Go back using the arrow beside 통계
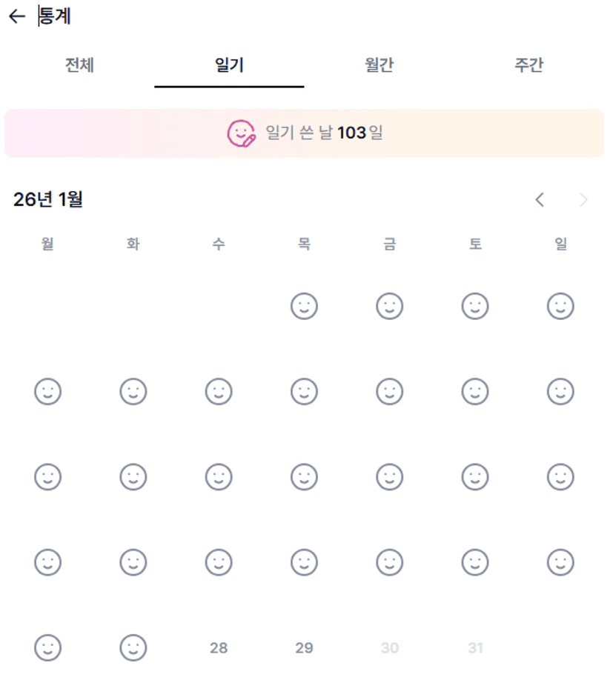This screenshot has height=700, width=613. tap(16, 16)
